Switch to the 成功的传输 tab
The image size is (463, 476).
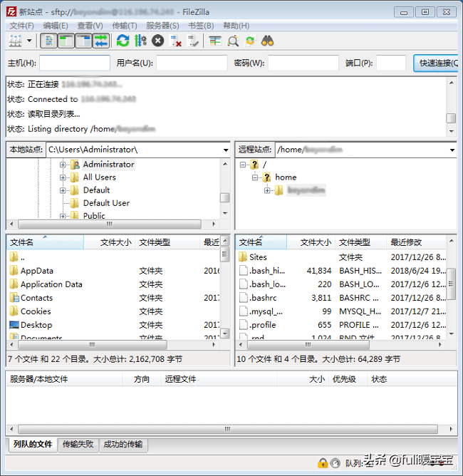coord(123,445)
